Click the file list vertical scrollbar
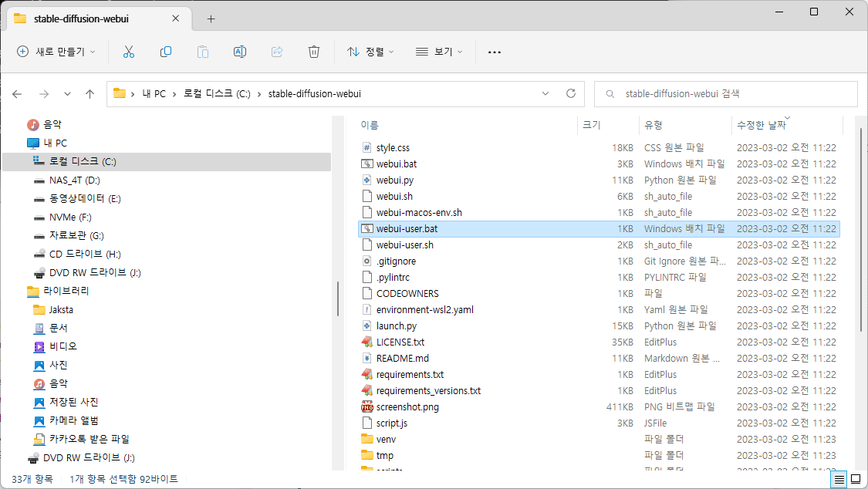This screenshot has height=489, width=868. (x=862, y=230)
